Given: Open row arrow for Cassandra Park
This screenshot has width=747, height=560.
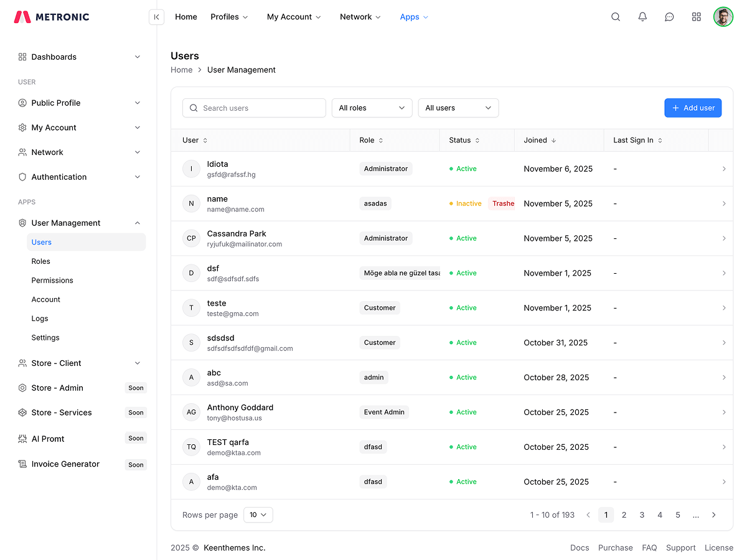Looking at the screenshot, I should 723,238.
